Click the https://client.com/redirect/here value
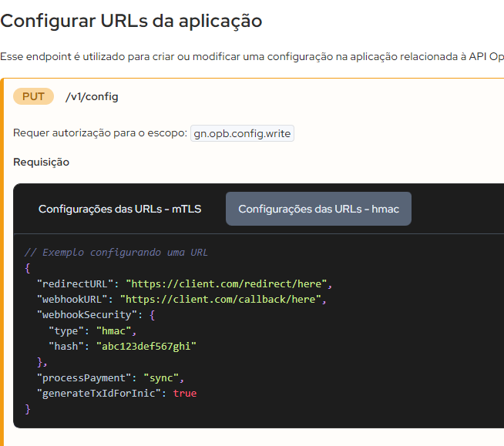Viewport: 504px width, 446px height. 227,284
